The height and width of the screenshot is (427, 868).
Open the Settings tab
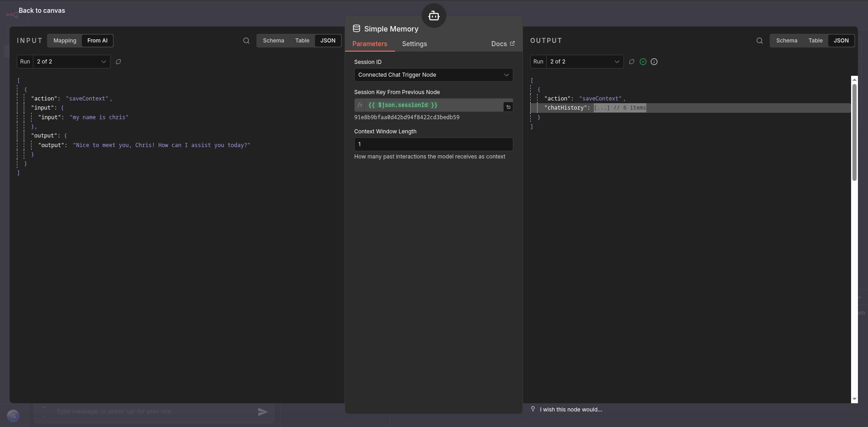pyautogui.click(x=414, y=44)
